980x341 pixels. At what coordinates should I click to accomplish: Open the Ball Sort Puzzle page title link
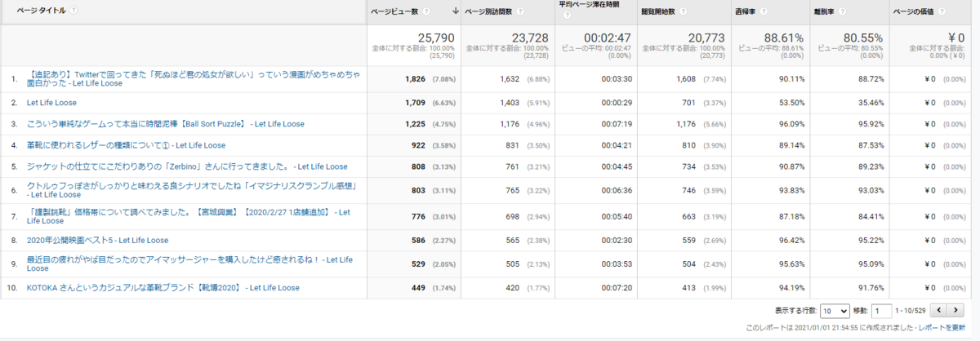pos(165,124)
